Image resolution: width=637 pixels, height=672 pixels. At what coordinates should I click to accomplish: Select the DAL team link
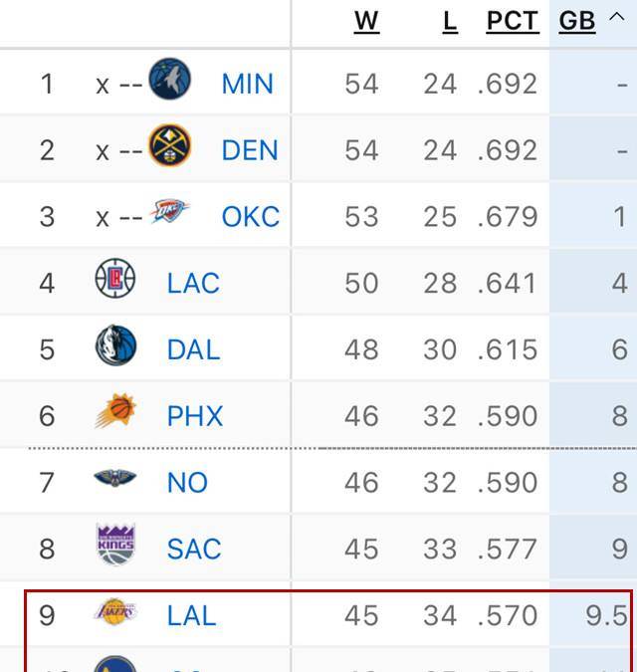193,350
